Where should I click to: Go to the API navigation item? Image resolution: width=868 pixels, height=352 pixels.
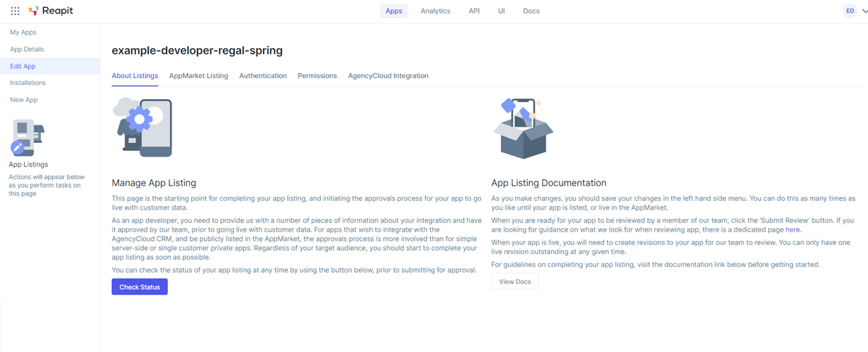pyautogui.click(x=474, y=11)
